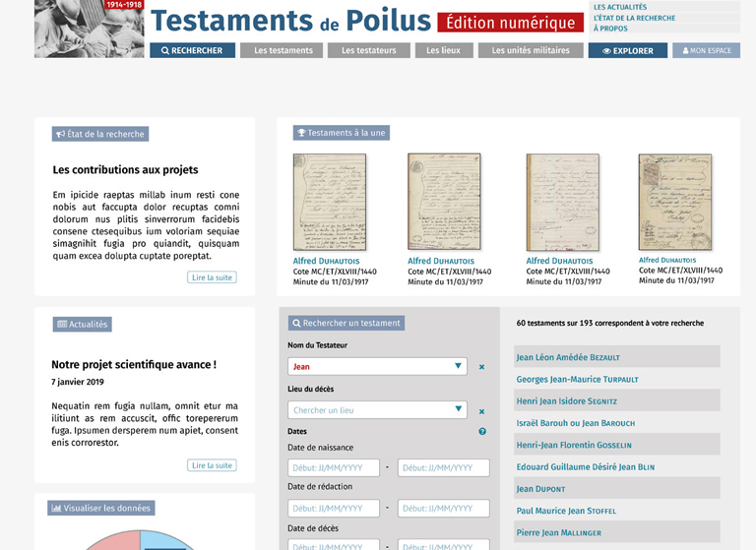The image size is (756, 550).
Task: Click the Les contributions aux projets heading
Action: (125, 169)
